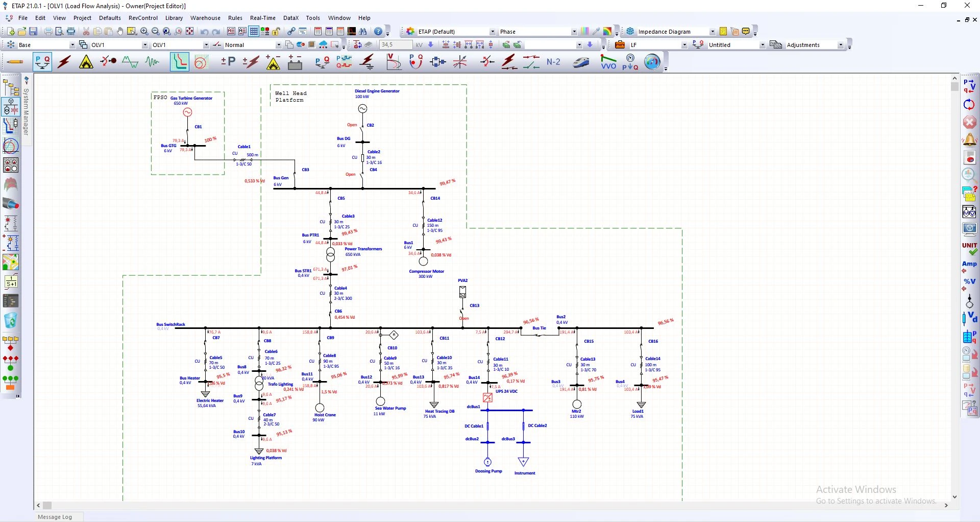Click the N-2 contingency analysis icon
Screen dimensions: 980x522
point(553,62)
